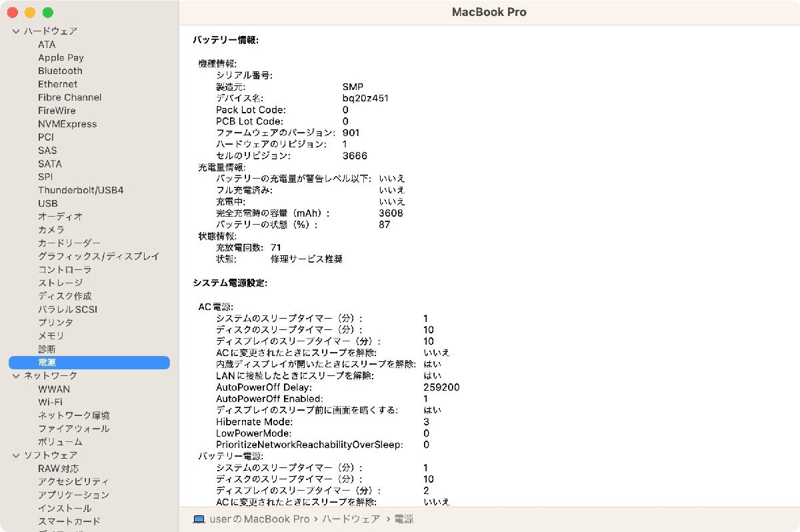Open the インストール entry

65,508
